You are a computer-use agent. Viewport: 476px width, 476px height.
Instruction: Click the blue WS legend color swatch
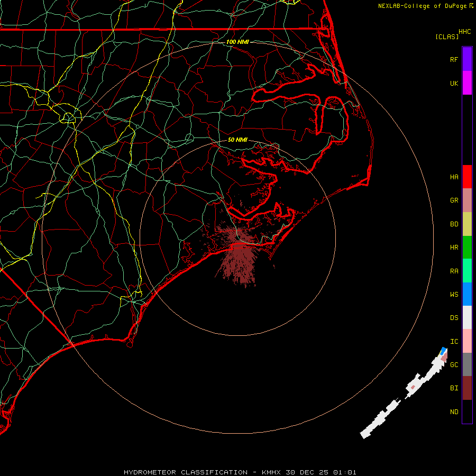click(x=467, y=294)
